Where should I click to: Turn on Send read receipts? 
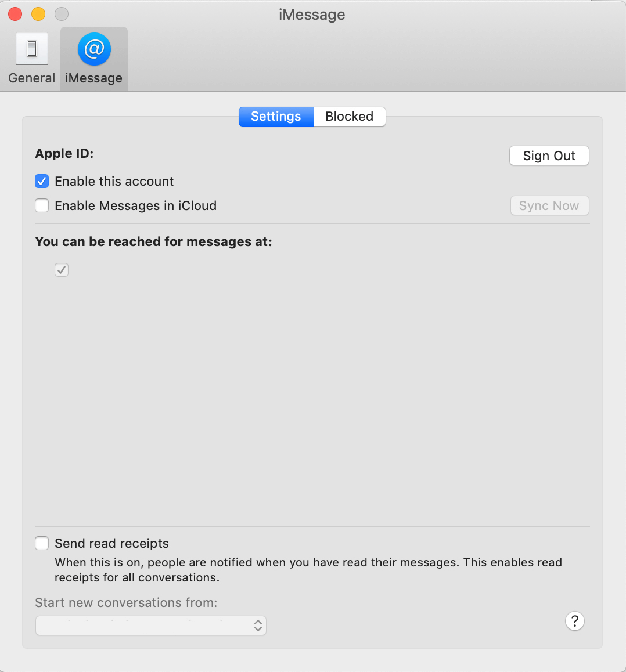(42, 543)
